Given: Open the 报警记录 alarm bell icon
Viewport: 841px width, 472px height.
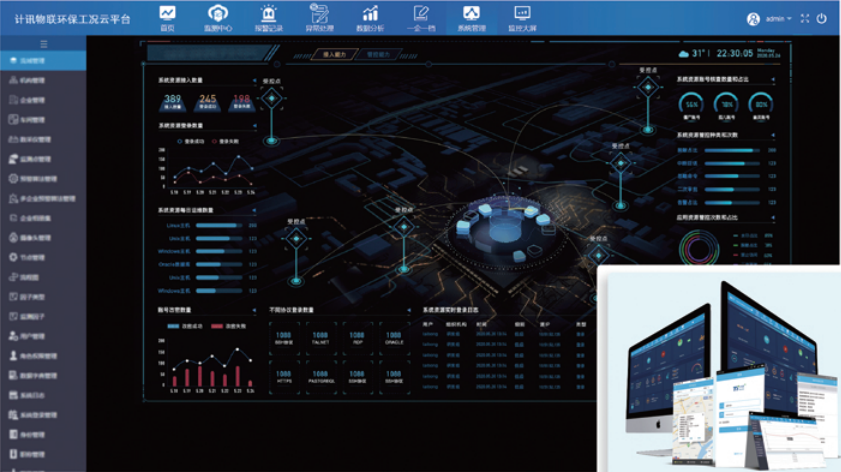Looking at the screenshot, I should pyautogui.click(x=268, y=16).
